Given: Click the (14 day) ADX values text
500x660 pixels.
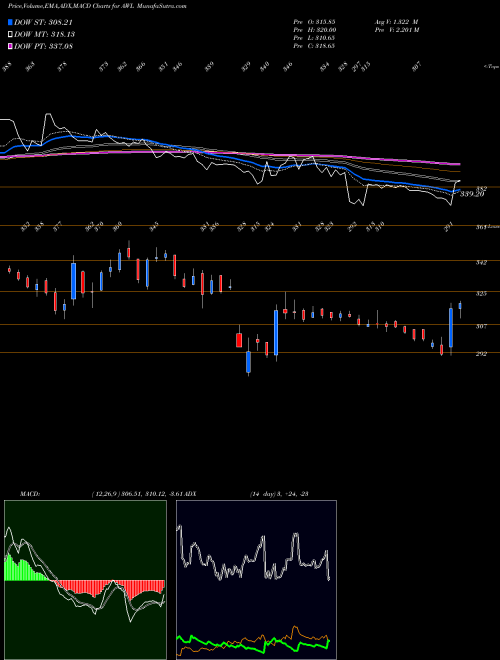Looking at the screenshot, I should [279, 493].
